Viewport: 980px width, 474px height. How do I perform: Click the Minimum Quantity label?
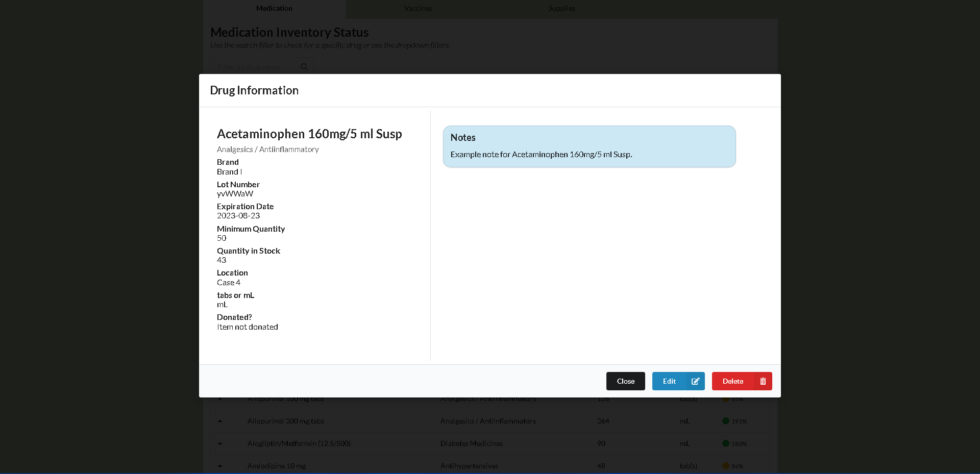pos(251,229)
